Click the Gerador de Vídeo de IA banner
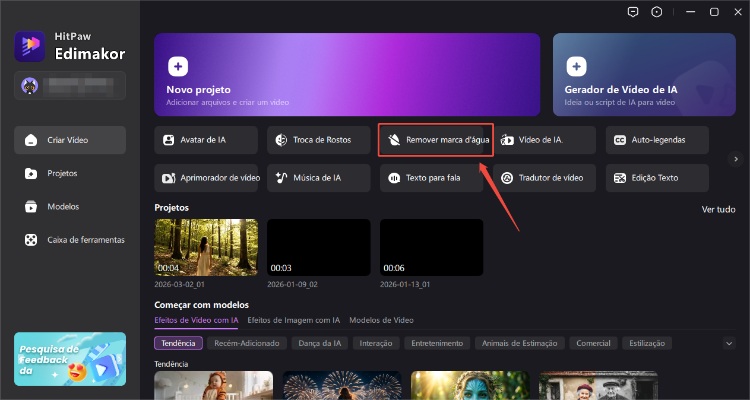This screenshot has height=400, width=750. 644,75
